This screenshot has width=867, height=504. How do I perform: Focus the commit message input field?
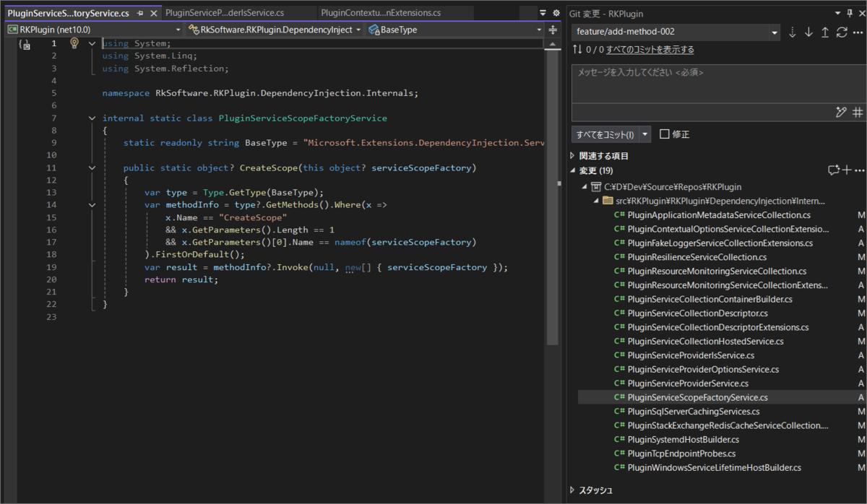719,84
